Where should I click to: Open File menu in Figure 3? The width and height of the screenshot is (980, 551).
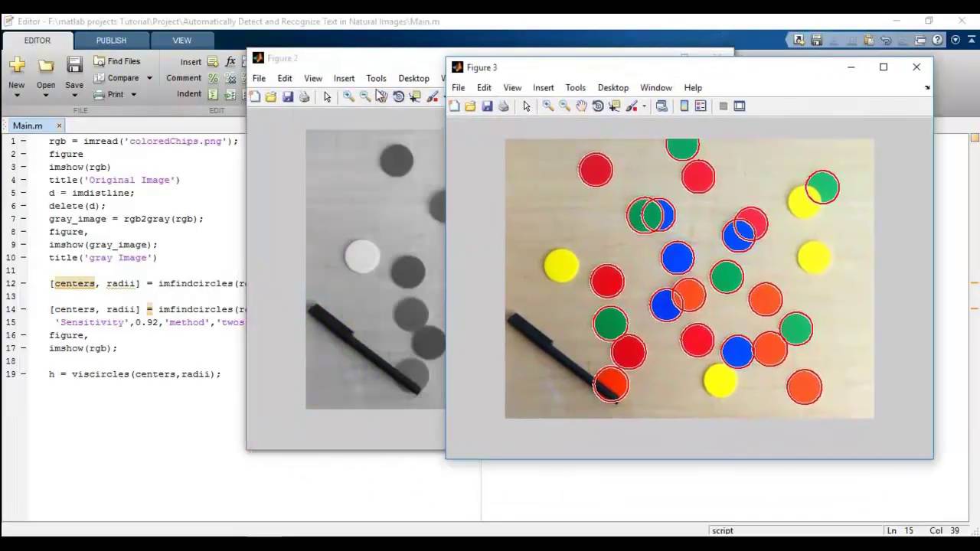click(458, 88)
